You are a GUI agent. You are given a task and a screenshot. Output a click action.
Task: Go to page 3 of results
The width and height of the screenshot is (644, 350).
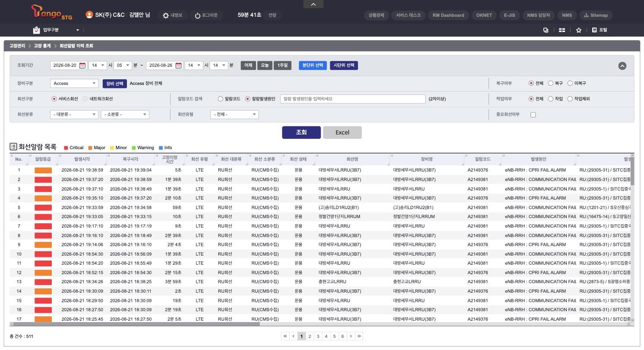[x=318, y=336]
